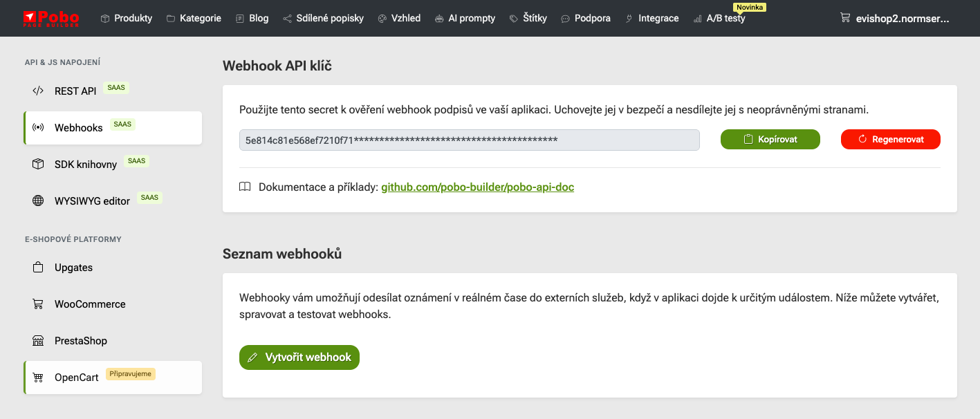Click Vytvořit webhook button
The height and width of the screenshot is (419, 980).
click(x=299, y=357)
